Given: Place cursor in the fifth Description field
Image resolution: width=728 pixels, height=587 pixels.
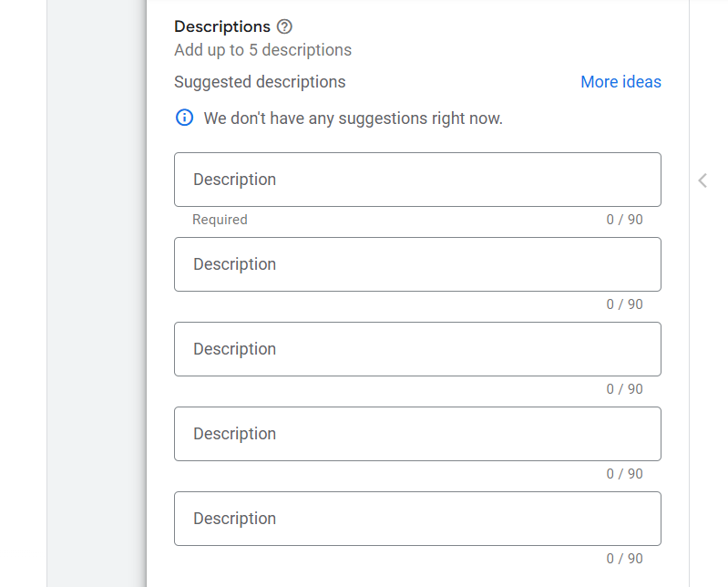Looking at the screenshot, I should [417, 519].
